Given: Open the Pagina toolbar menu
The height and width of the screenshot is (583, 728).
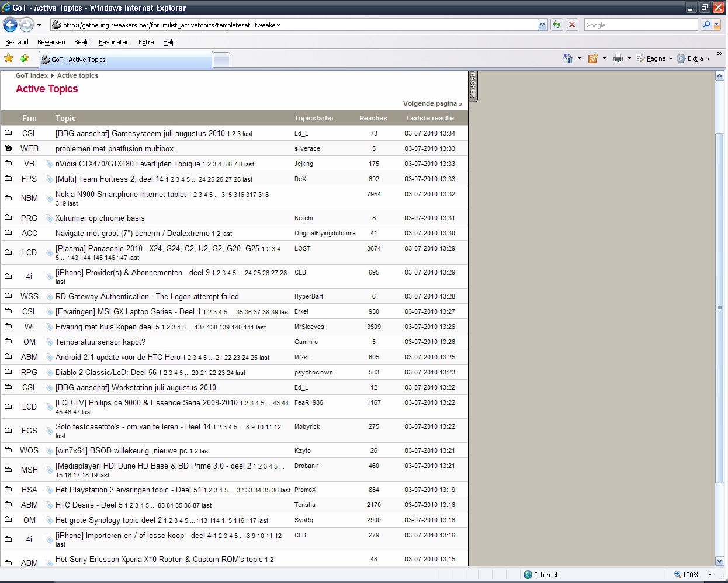Looking at the screenshot, I should coord(654,58).
